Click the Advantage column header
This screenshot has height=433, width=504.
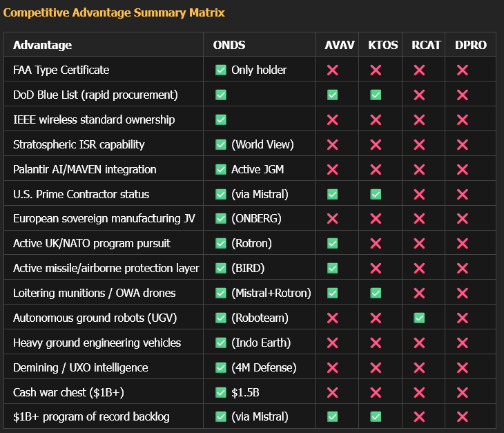(x=42, y=45)
